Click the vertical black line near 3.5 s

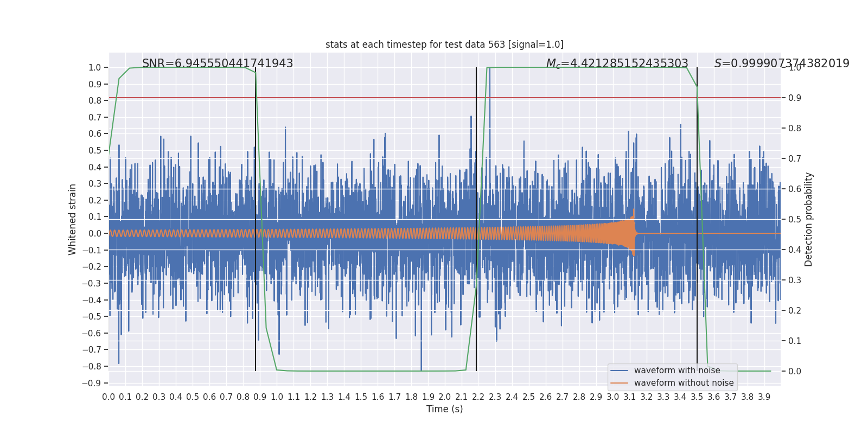click(697, 219)
